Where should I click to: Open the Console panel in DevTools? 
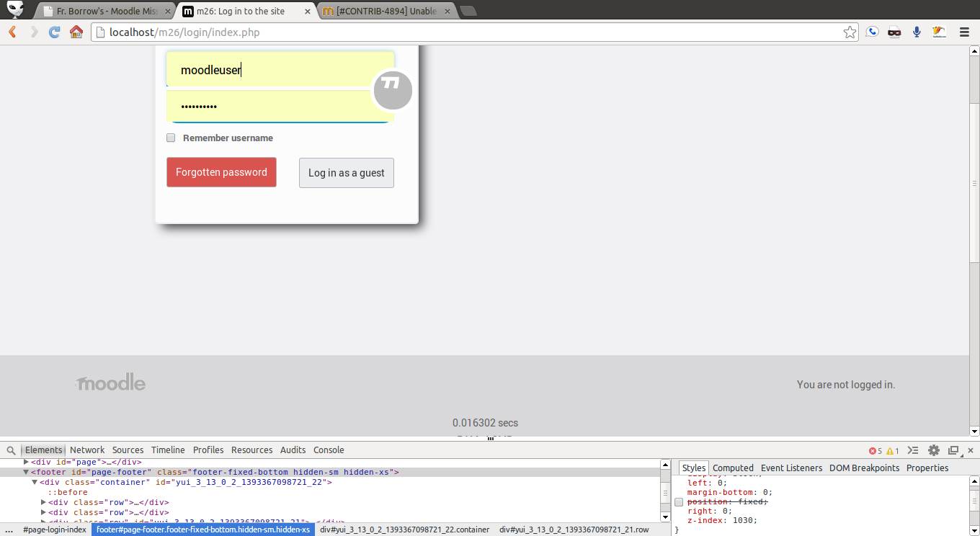[329, 450]
